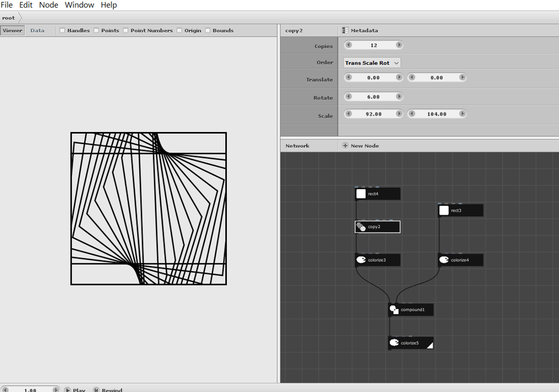Image resolution: width=559 pixels, height=392 pixels.
Task: Click the root breadcrumb
Action: (x=8, y=18)
